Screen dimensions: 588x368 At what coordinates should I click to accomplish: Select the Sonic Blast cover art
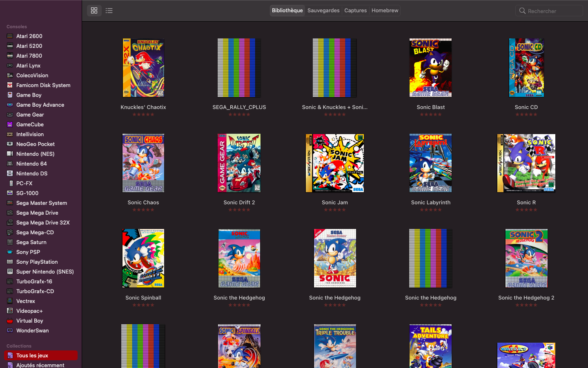(431, 68)
